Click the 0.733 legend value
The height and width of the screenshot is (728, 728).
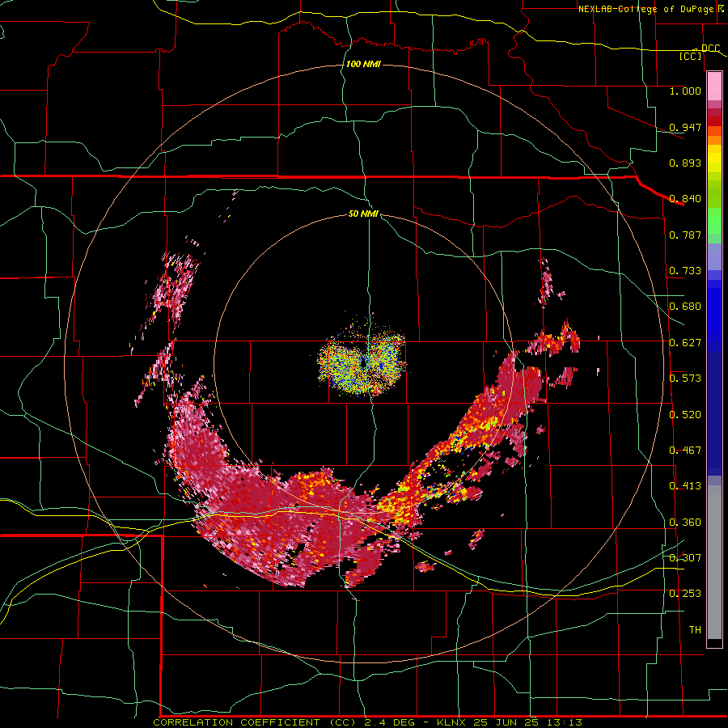[685, 271]
